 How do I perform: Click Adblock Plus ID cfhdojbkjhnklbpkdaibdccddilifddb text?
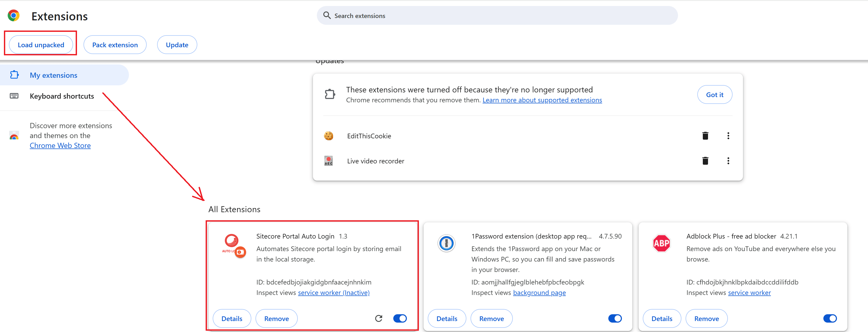point(742,282)
